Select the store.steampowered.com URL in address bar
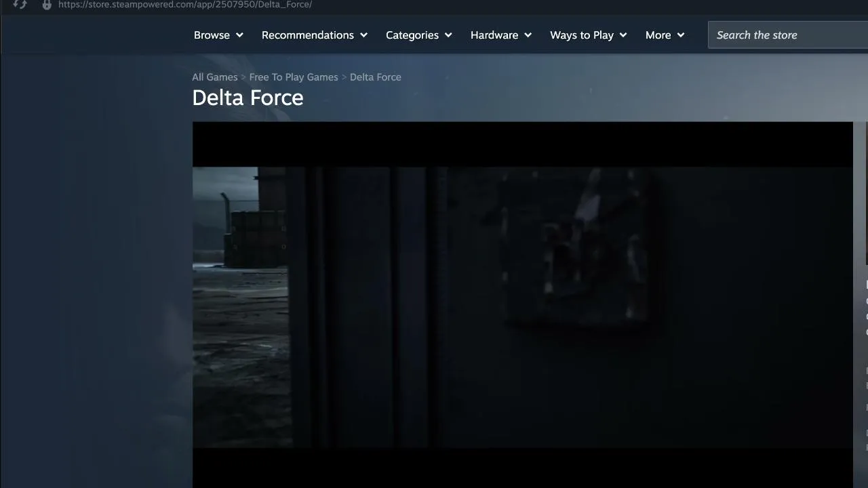Viewport: 868px width, 488px height. [x=185, y=5]
